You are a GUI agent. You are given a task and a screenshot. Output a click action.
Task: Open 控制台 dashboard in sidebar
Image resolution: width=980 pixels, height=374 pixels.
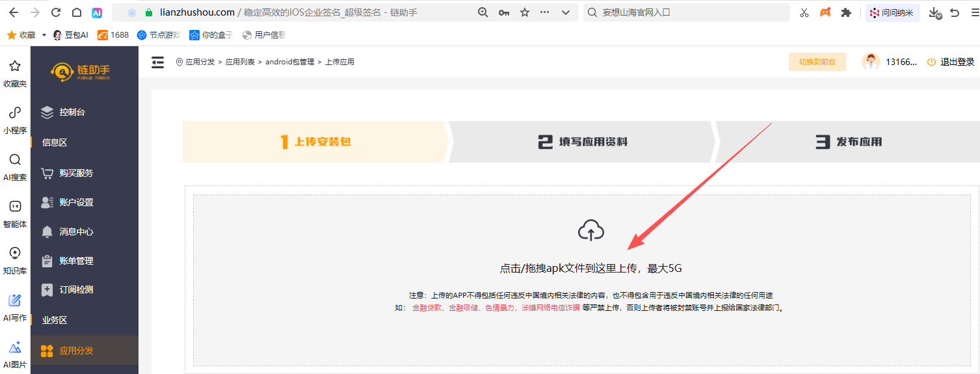click(x=72, y=112)
